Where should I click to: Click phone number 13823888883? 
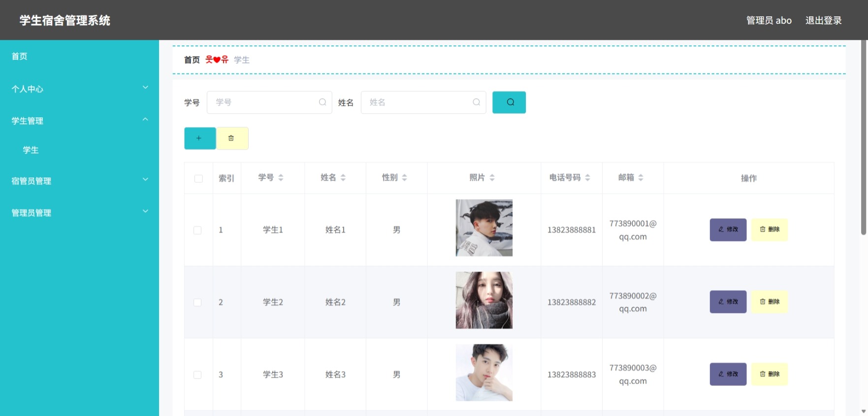(x=572, y=375)
